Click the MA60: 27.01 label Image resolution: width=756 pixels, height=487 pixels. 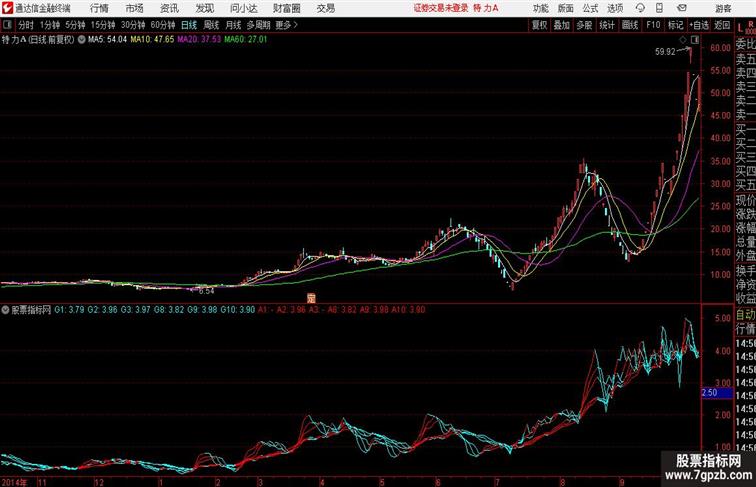[245, 40]
